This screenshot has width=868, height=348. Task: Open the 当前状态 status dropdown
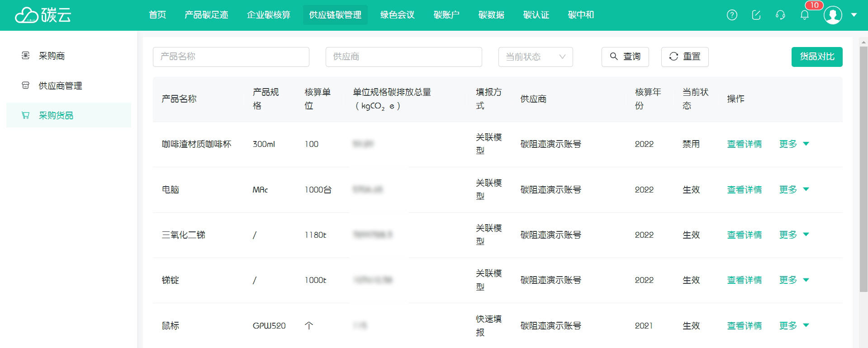(536, 56)
